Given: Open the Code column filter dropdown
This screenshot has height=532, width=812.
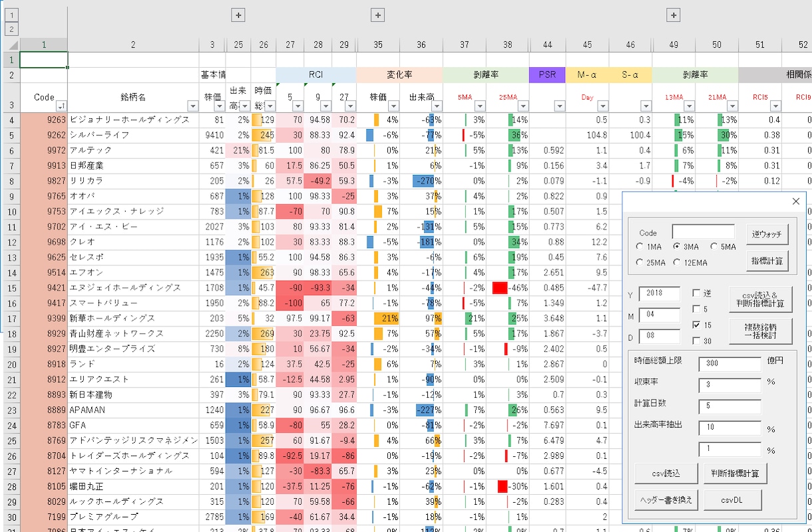Looking at the screenshot, I should tap(61, 106).
